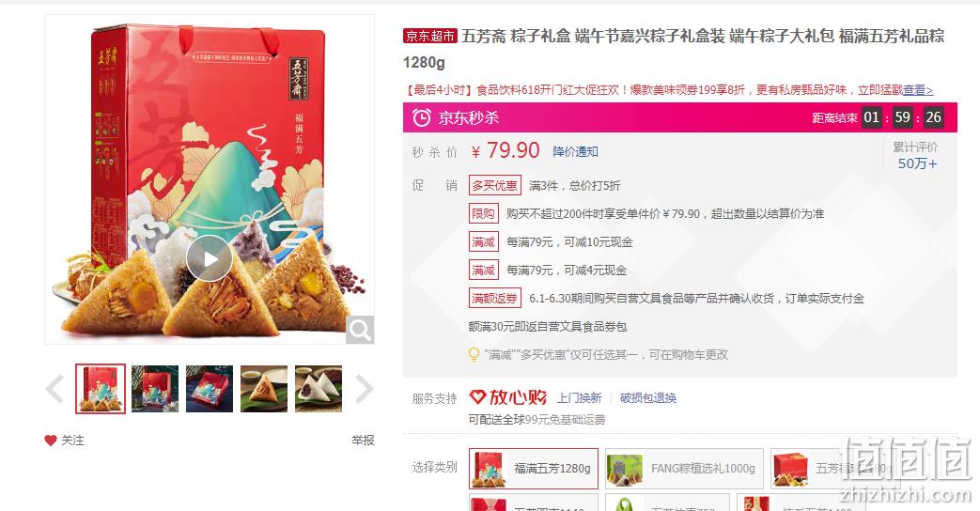Open the 降价通知 price alert link
Screen dimensions: 980x511
[576, 152]
